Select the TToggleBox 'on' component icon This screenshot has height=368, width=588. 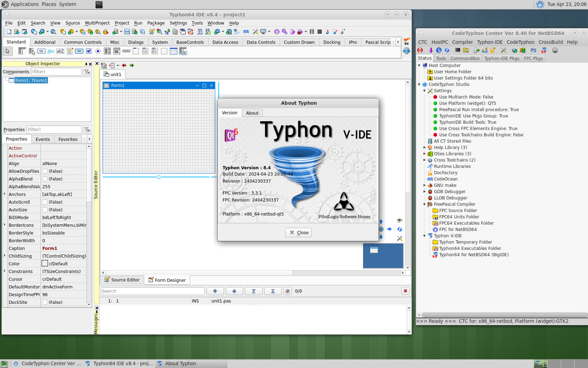coord(79,51)
